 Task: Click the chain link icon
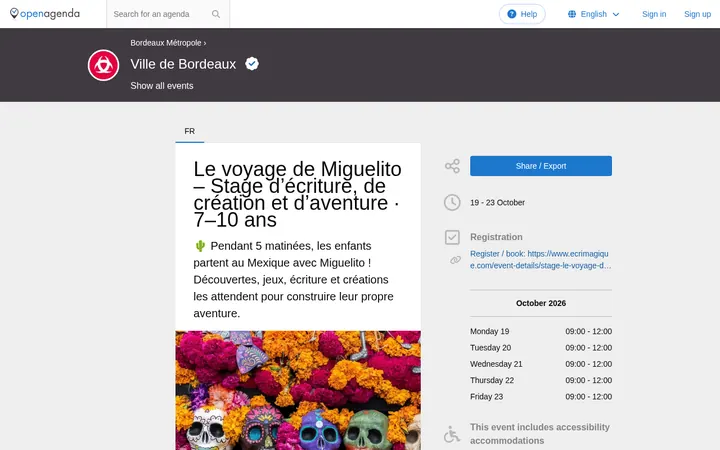coord(455,260)
